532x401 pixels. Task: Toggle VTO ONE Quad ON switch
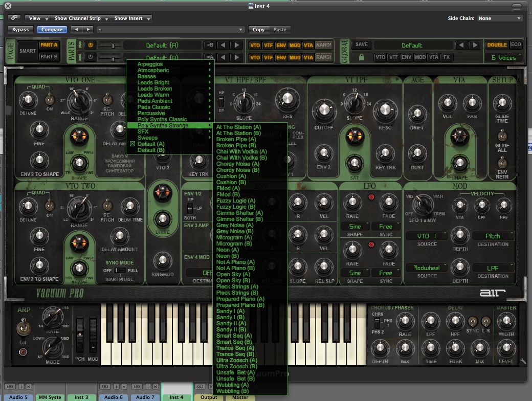50,99
